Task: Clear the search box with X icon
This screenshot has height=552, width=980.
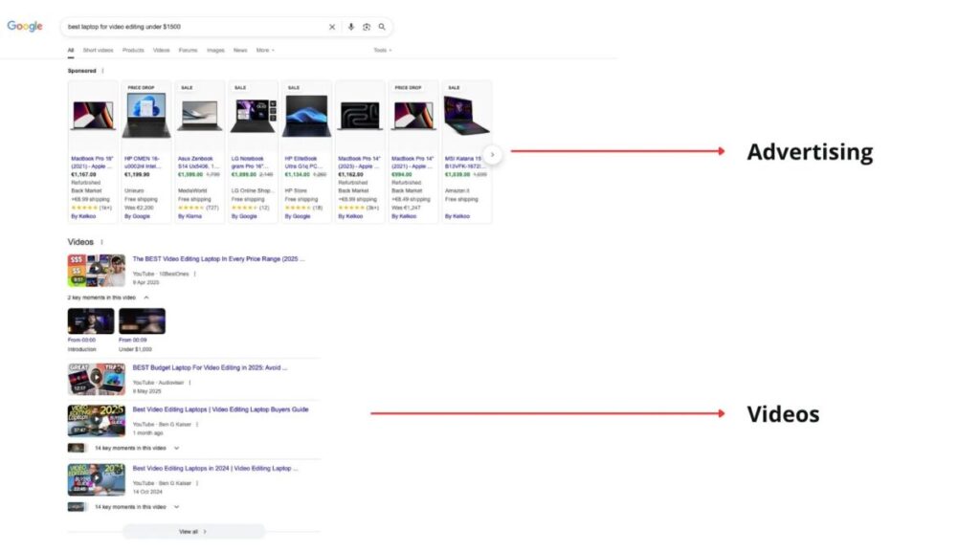Action: (x=332, y=27)
